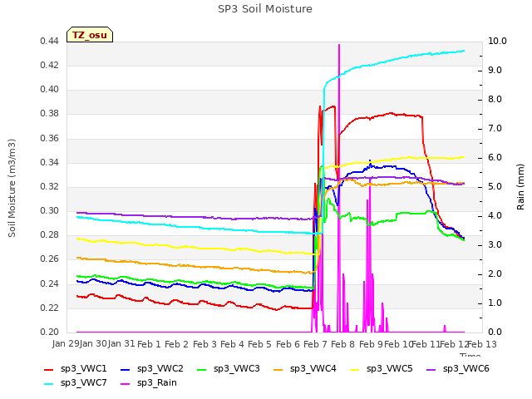Click the 10.0 rain axis tick label
This screenshot has height=399, width=532.
coord(497,42)
